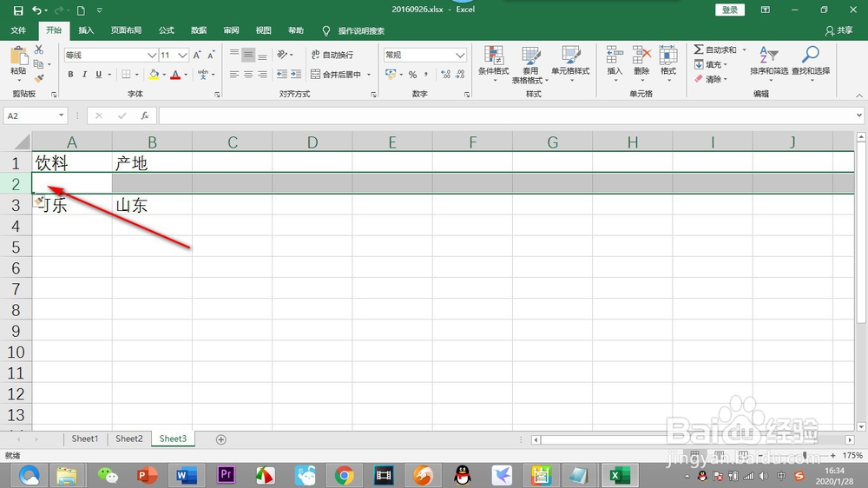This screenshot has height=488, width=868.
Task: Select column C header
Action: point(233,142)
